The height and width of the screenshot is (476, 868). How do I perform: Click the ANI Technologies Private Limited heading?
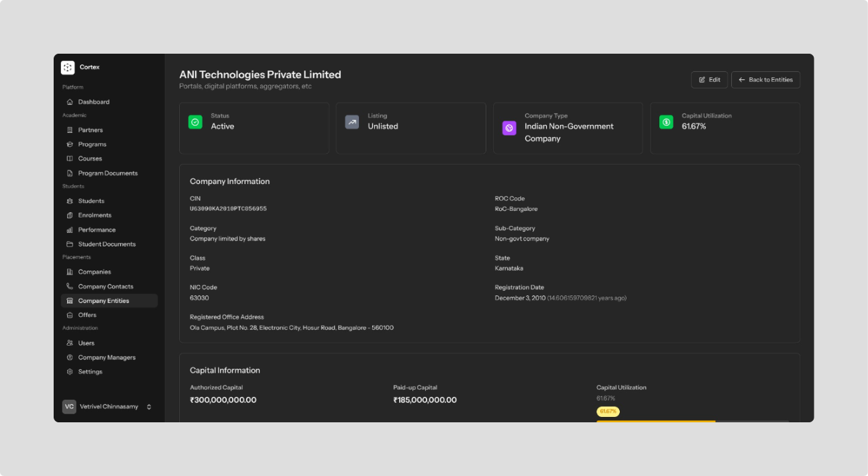point(260,75)
